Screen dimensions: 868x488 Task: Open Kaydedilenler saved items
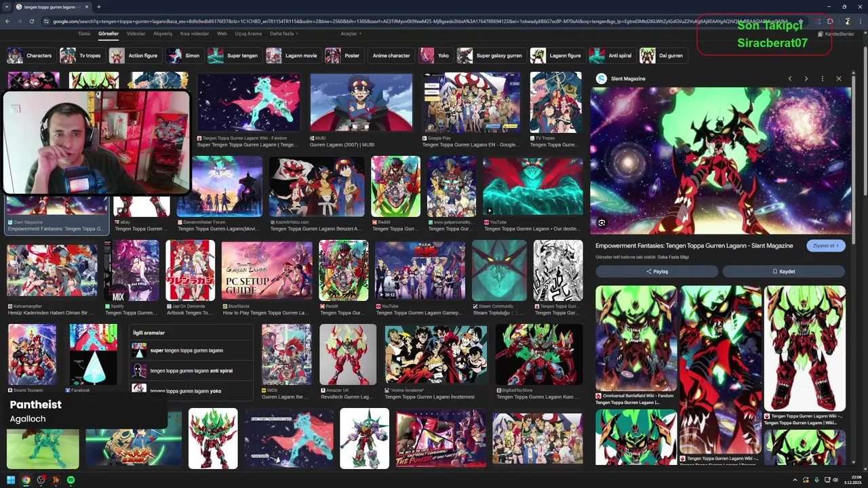pos(837,34)
